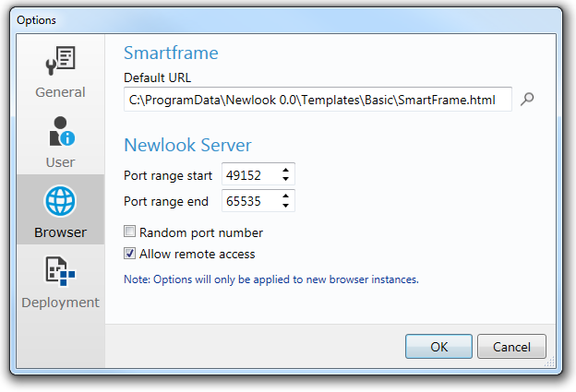The image size is (576, 392).
Task: Click the dialog resize grip corner
Action: (550, 362)
